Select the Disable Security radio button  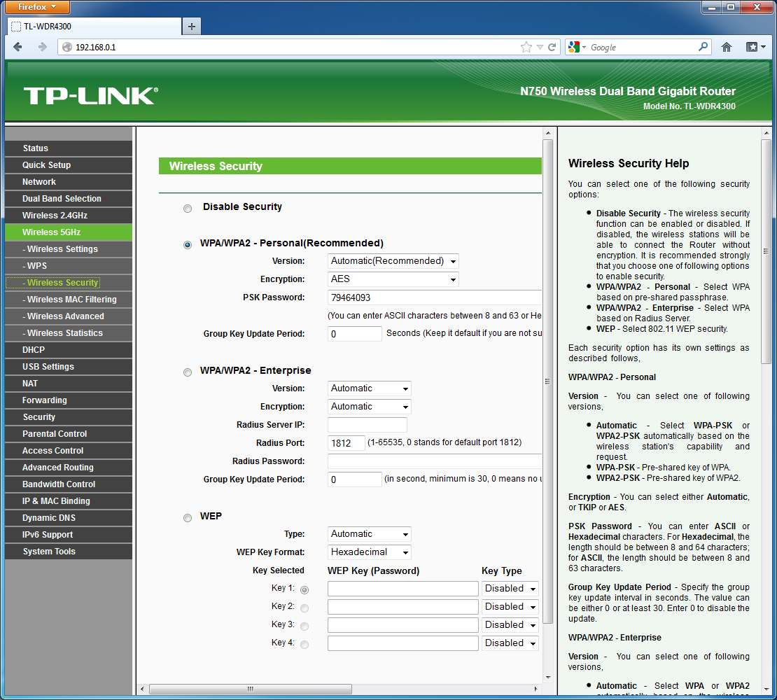[188, 209]
